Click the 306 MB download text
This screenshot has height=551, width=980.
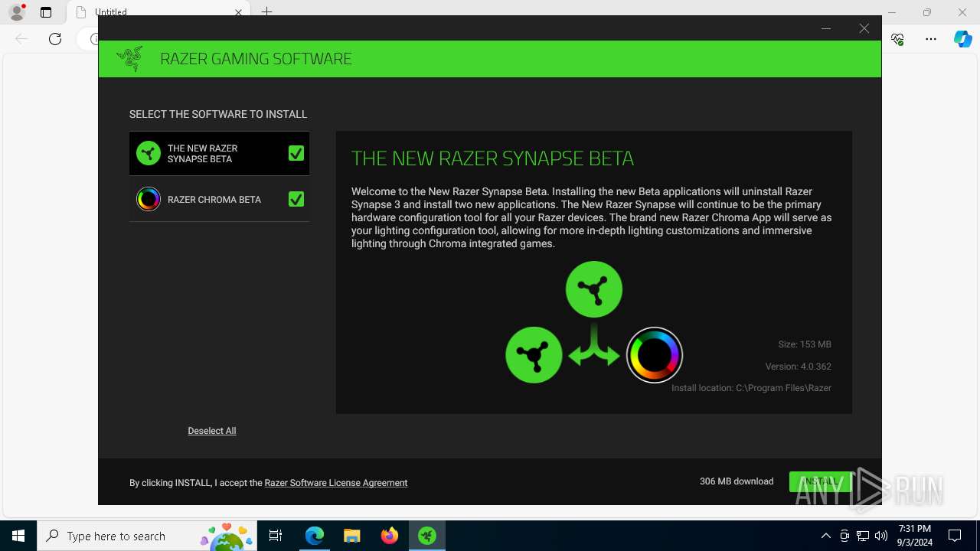pos(737,481)
